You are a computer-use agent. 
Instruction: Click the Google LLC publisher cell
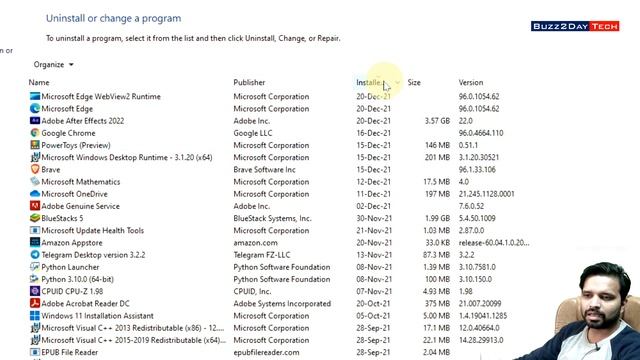pyautogui.click(x=253, y=133)
